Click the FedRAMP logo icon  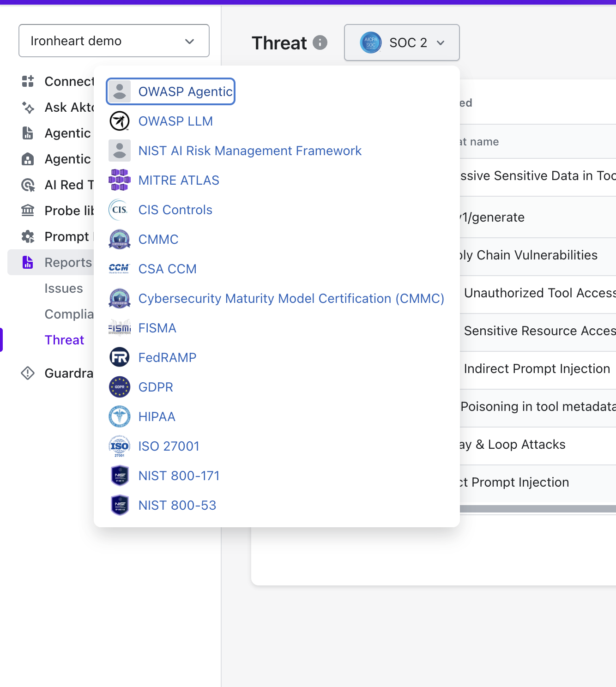point(120,357)
